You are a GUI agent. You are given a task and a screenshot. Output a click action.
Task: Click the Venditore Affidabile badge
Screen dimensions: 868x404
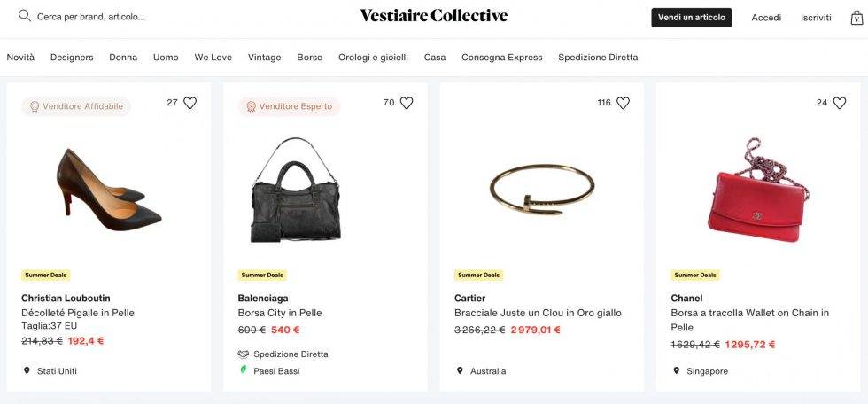[x=76, y=106]
